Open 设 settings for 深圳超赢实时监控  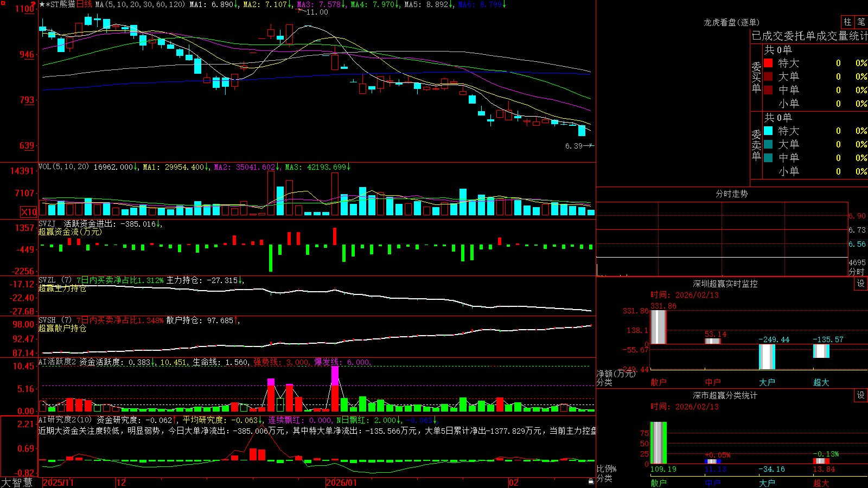coord(861,284)
